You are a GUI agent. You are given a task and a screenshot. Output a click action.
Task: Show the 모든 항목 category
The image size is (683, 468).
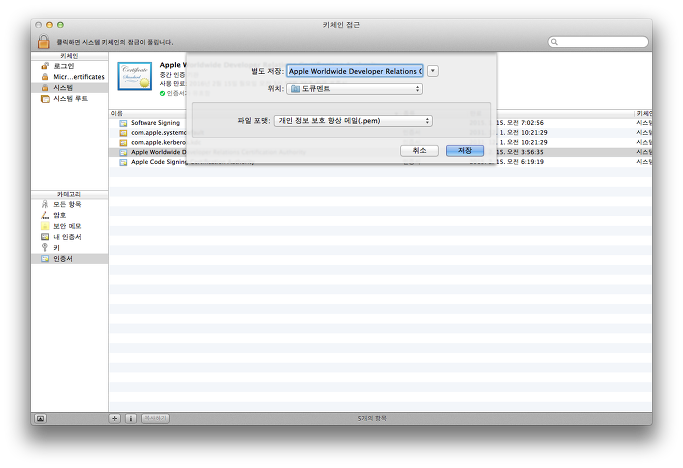pos(70,204)
